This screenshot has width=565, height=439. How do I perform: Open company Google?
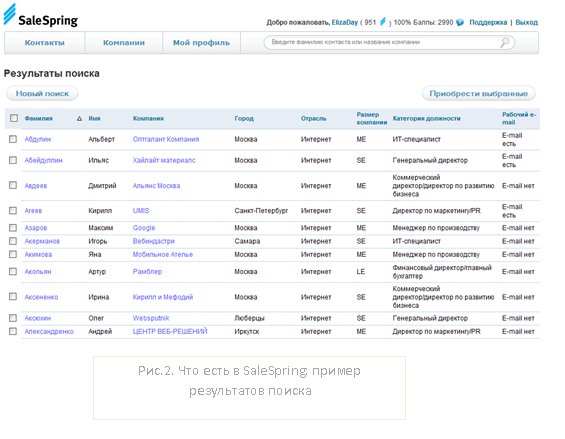click(144, 228)
